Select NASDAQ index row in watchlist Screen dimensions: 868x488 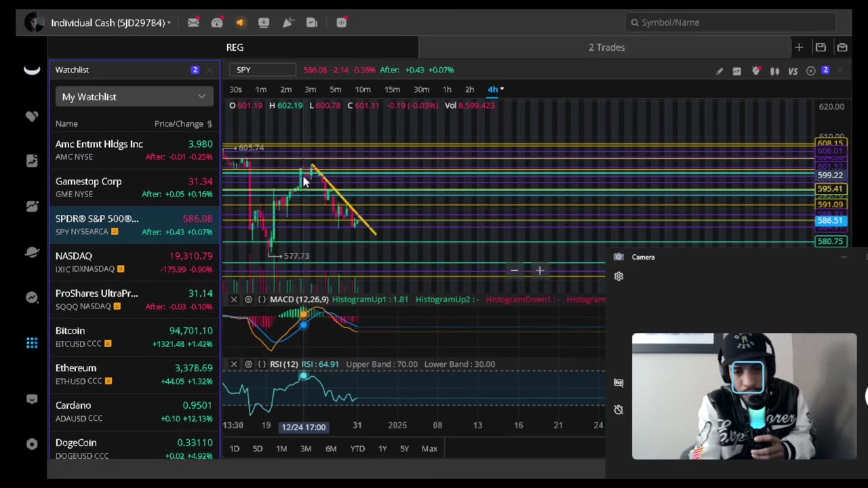(134, 262)
